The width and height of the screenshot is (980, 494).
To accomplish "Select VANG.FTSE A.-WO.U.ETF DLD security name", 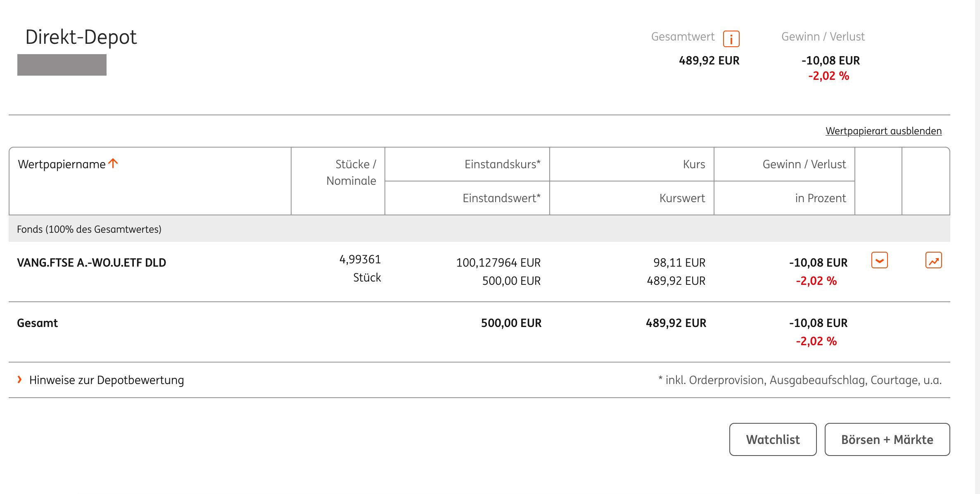I will (x=91, y=263).
